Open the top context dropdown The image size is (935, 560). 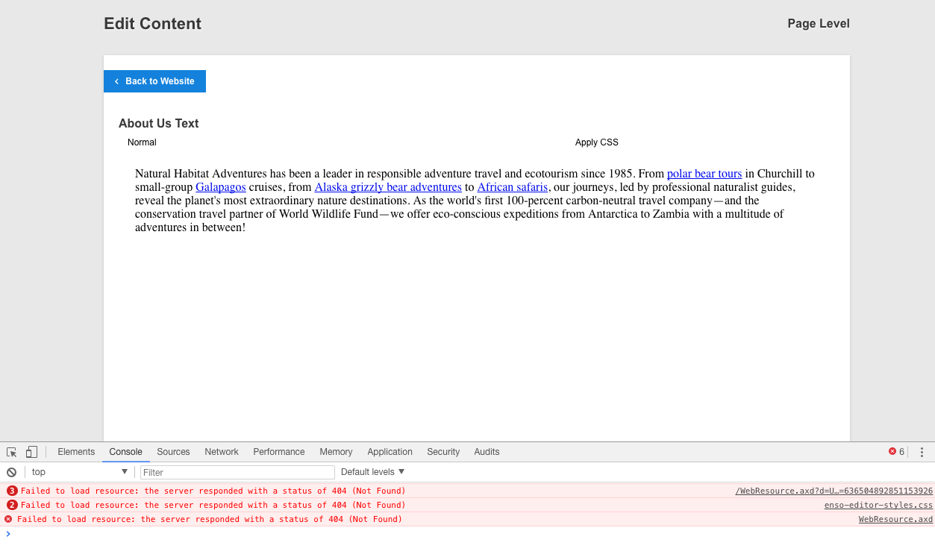pos(79,472)
